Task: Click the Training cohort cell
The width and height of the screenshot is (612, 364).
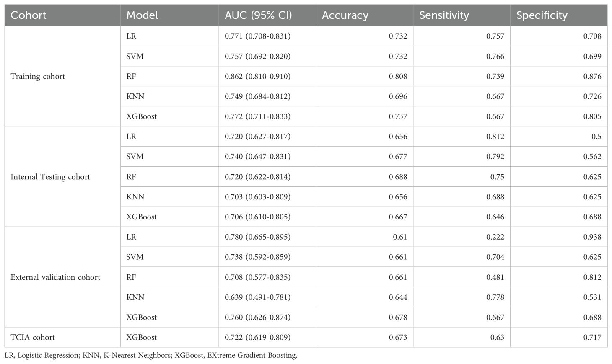Action: [x=38, y=77]
